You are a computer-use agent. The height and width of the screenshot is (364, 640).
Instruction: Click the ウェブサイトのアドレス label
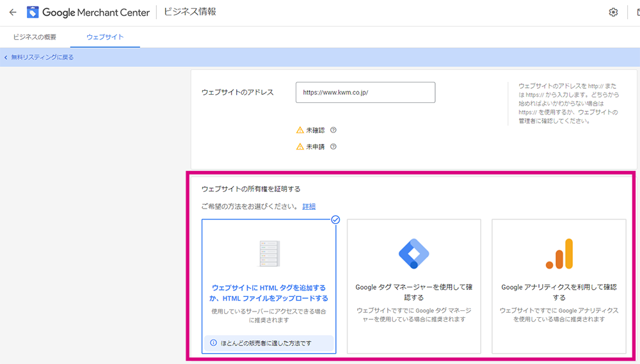(237, 92)
